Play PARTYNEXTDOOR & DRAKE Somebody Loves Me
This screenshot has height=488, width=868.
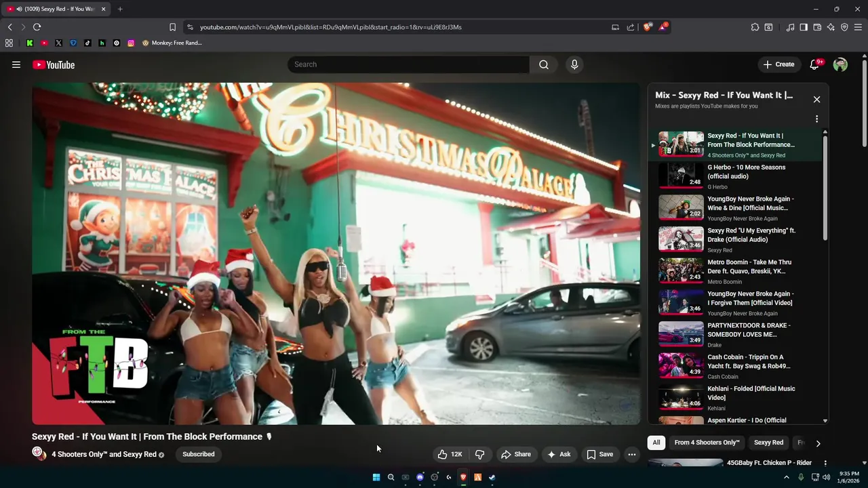click(738, 334)
